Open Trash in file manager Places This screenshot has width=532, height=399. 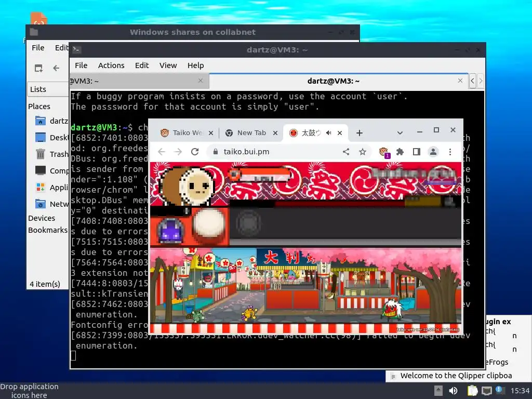(x=51, y=154)
